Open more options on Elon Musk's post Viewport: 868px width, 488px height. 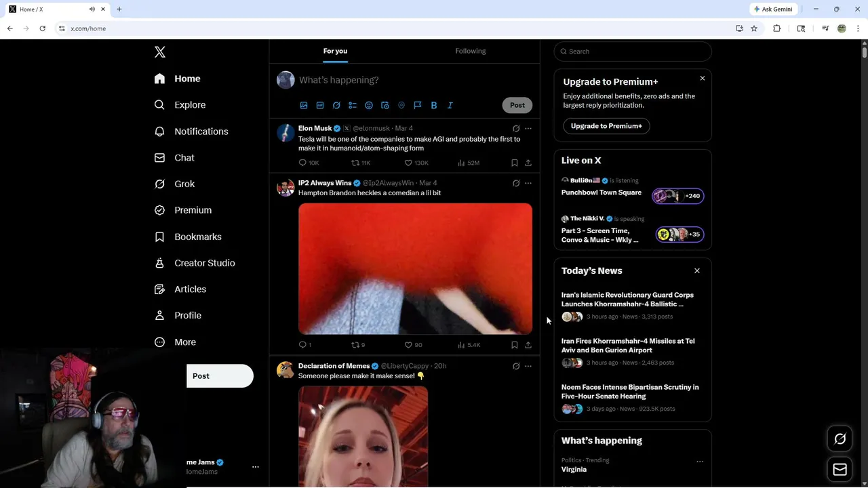coord(528,128)
